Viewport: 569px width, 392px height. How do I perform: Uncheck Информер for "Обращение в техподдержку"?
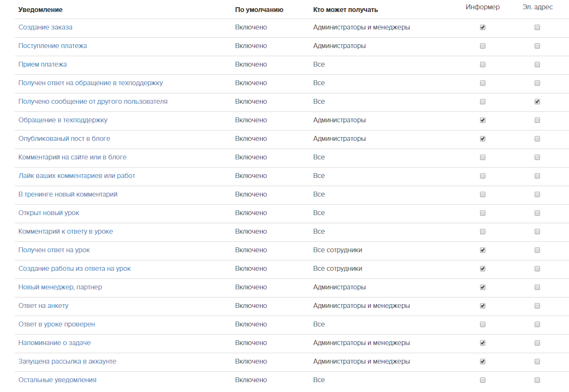(483, 120)
